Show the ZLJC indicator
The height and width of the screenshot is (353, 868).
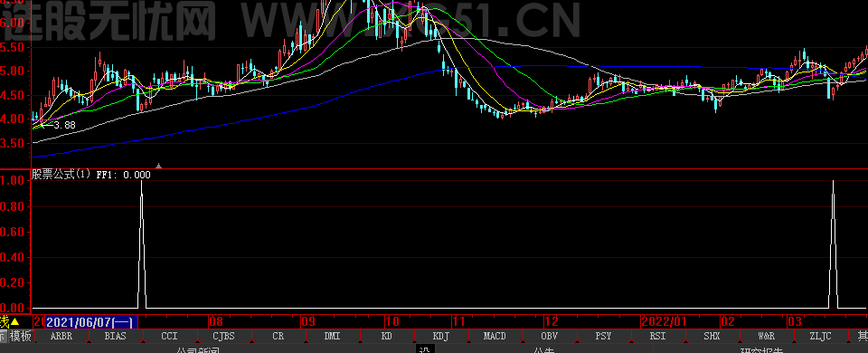[x=820, y=336]
